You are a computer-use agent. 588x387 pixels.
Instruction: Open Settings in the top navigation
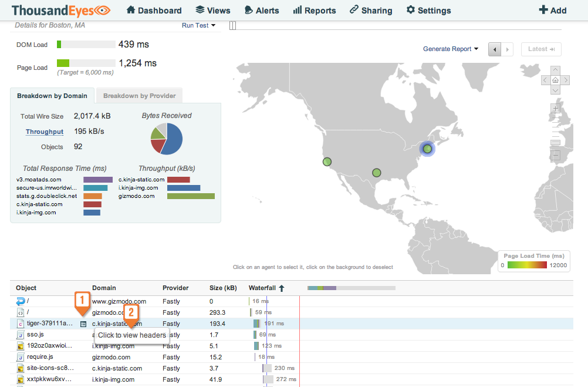(x=428, y=10)
